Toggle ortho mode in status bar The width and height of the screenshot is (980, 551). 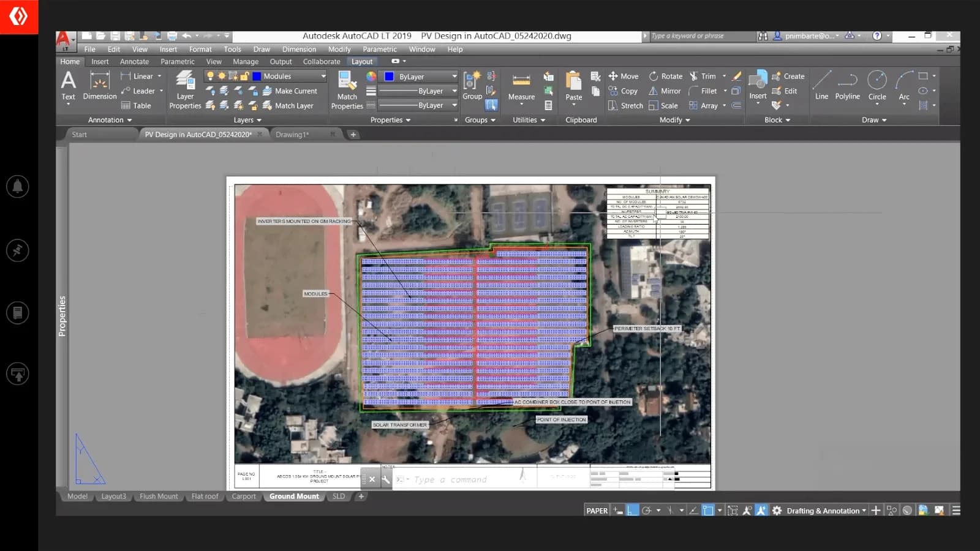click(632, 511)
